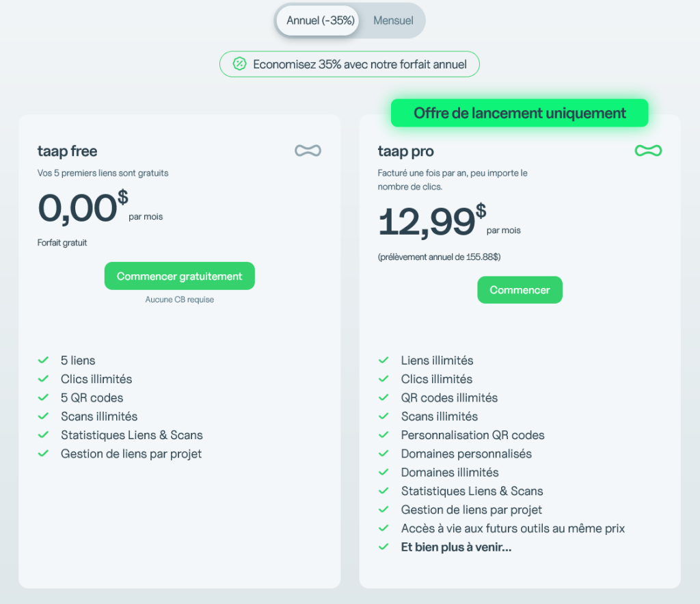Click the percent badge icon beside Economisez 35%
The image size is (700, 604).
(239, 64)
